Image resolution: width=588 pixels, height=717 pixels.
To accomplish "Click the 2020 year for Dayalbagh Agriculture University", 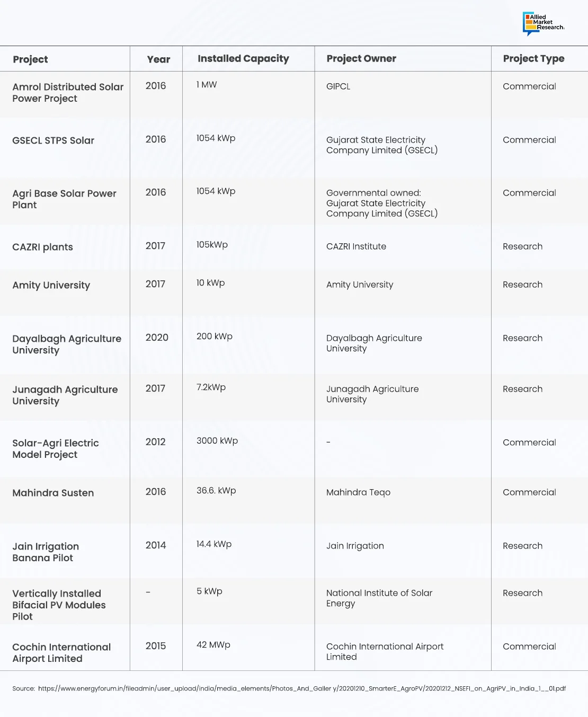I will (157, 338).
